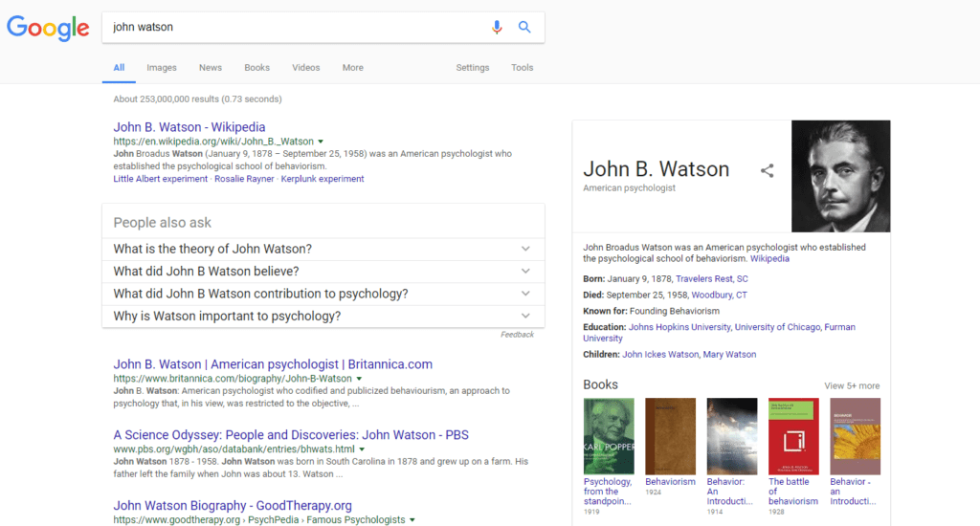
Task: Click View 5+ more books
Action: (851, 386)
